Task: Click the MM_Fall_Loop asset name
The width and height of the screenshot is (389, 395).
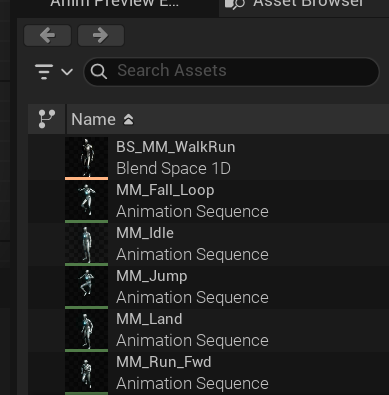Action: pos(165,190)
